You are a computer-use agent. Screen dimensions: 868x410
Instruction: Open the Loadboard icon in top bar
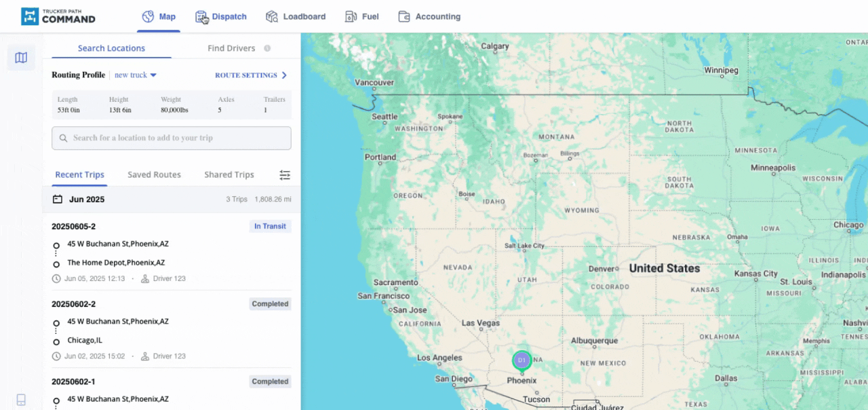point(272,16)
